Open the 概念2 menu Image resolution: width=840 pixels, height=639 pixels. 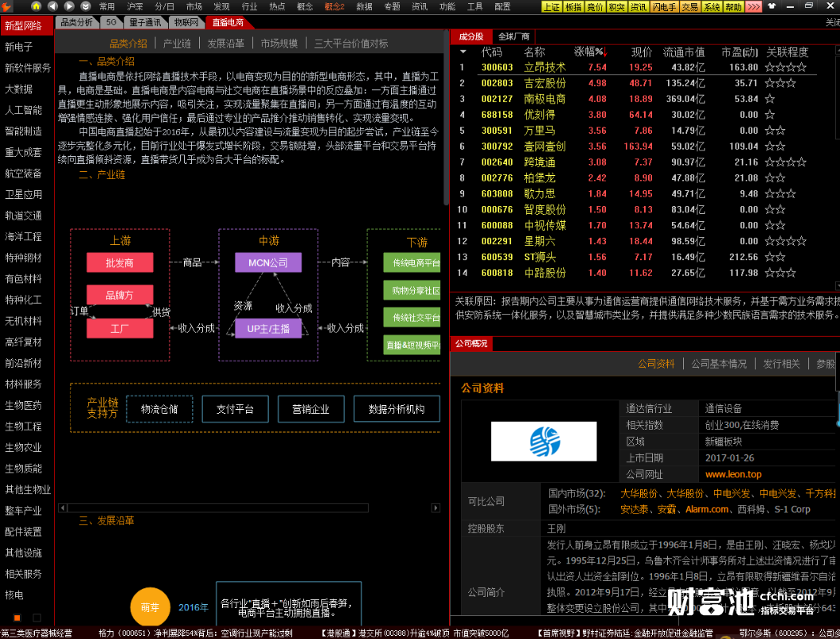point(334,7)
